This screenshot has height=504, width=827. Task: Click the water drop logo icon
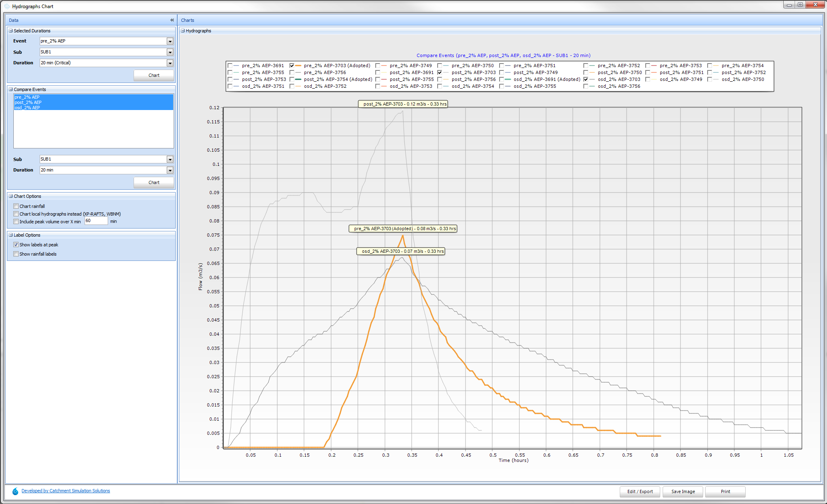(x=15, y=491)
